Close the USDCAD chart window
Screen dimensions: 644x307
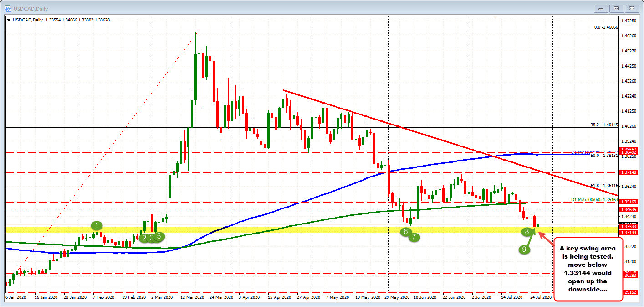(x=632, y=8)
